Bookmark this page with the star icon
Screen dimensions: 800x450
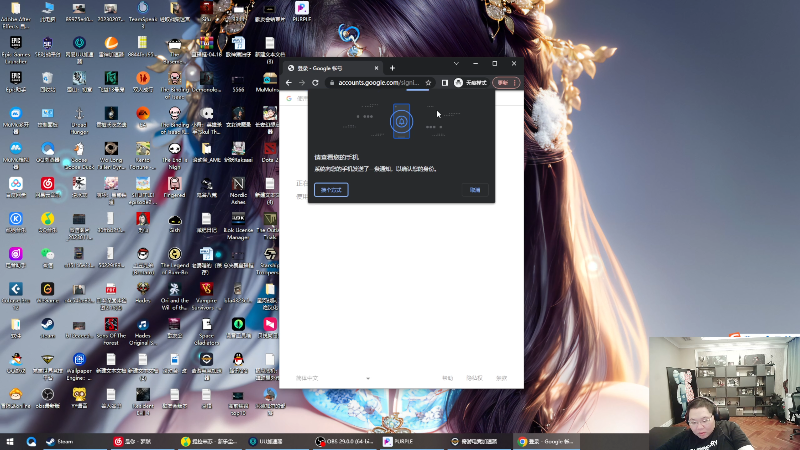[x=428, y=83]
